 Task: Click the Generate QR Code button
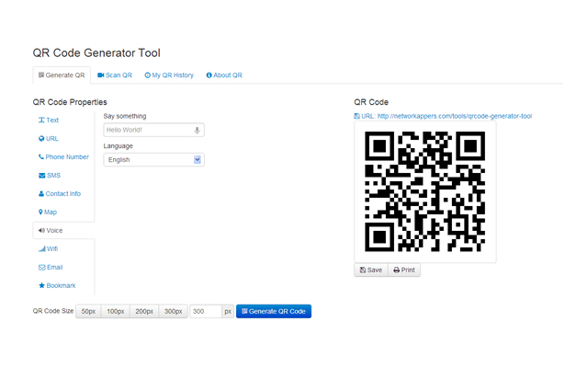pos(274,311)
